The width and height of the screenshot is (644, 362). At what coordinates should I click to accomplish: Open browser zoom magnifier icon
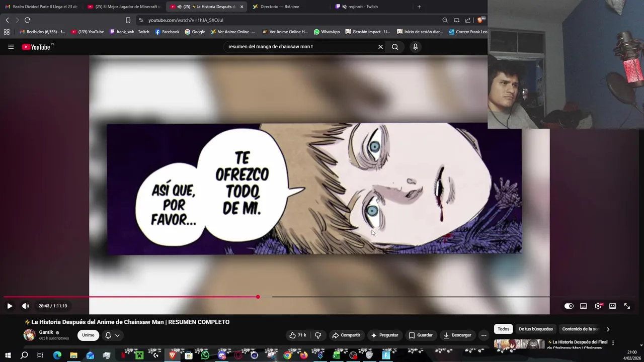click(x=445, y=20)
